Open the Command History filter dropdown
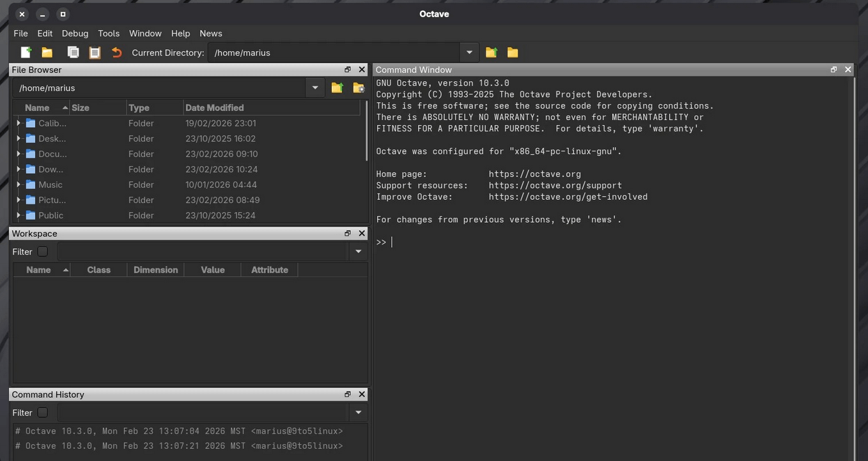This screenshot has width=868, height=461. coord(357,412)
